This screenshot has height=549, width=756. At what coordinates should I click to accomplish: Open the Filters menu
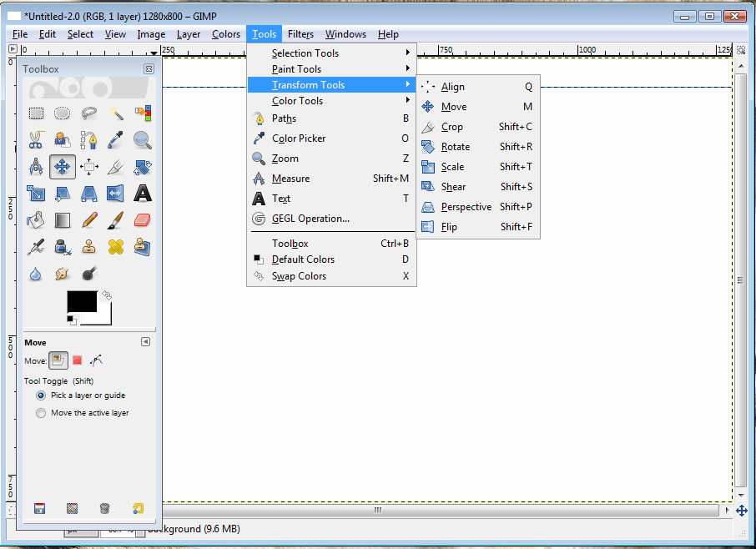tap(300, 34)
